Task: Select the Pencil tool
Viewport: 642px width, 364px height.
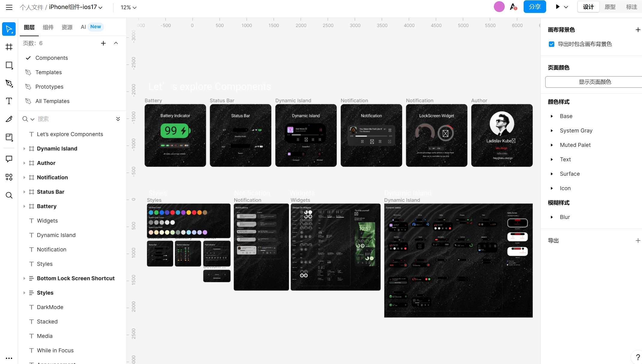Action: click(x=9, y=119)
